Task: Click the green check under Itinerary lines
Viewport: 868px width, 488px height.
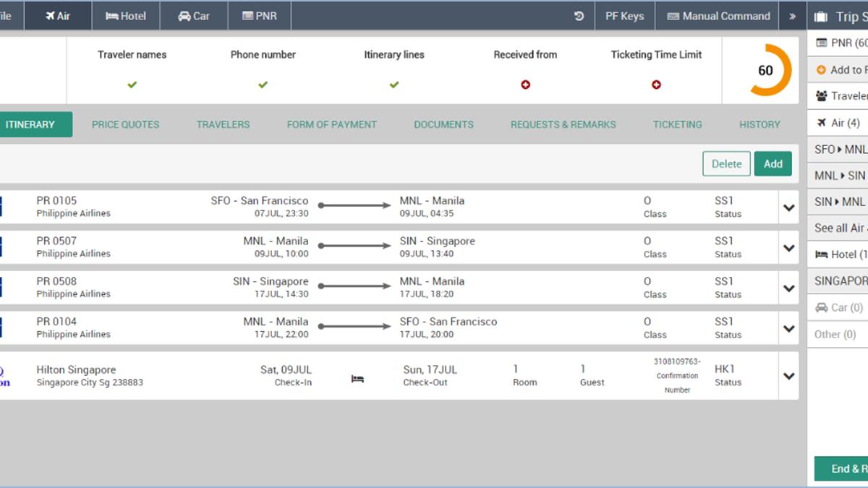Action: click(x=393, y=85)
